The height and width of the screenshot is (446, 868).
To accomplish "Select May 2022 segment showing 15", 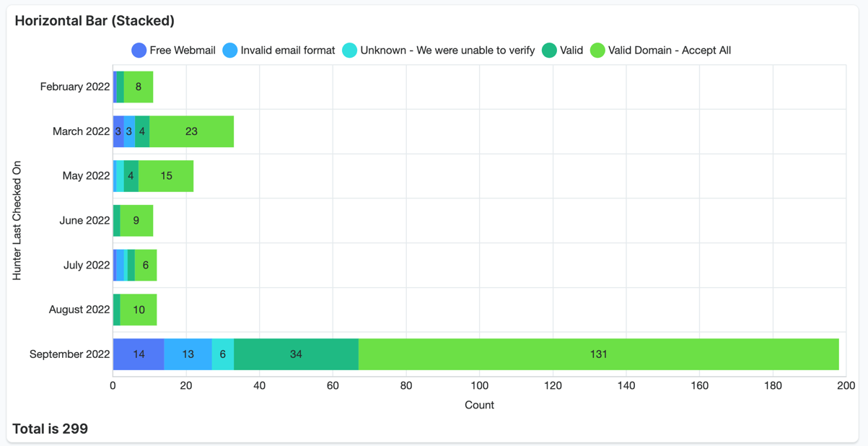I will [166, 176].
